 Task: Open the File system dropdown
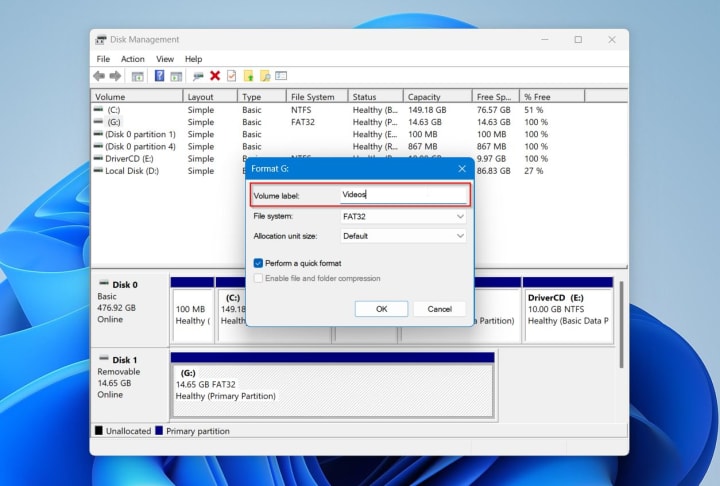click(x=403, y=216)
